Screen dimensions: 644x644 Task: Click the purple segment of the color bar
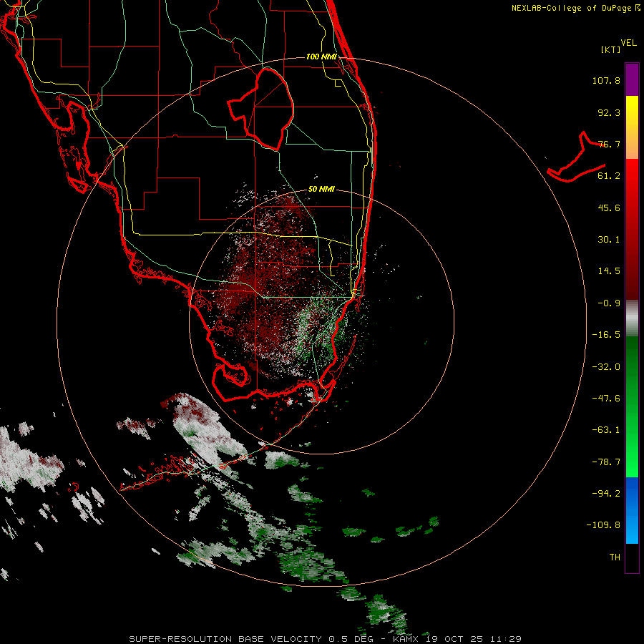pos(632,79)
